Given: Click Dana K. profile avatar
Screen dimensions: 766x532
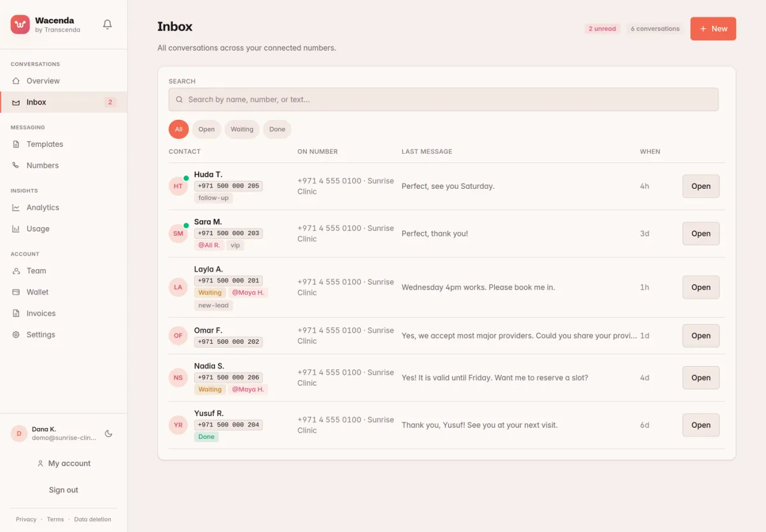Looking at the screenshot, I should click(19, 434).
